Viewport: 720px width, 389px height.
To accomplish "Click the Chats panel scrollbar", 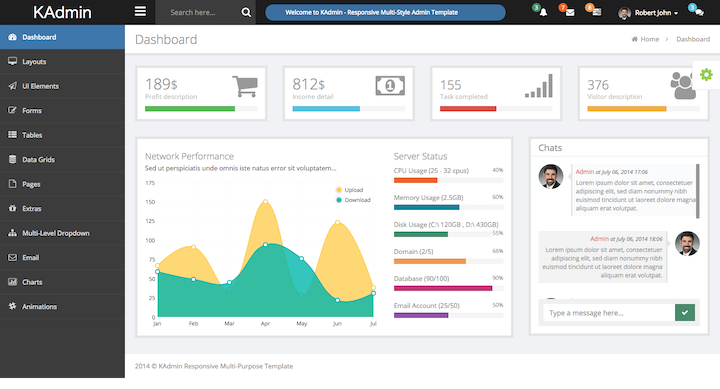I will 698,191.
